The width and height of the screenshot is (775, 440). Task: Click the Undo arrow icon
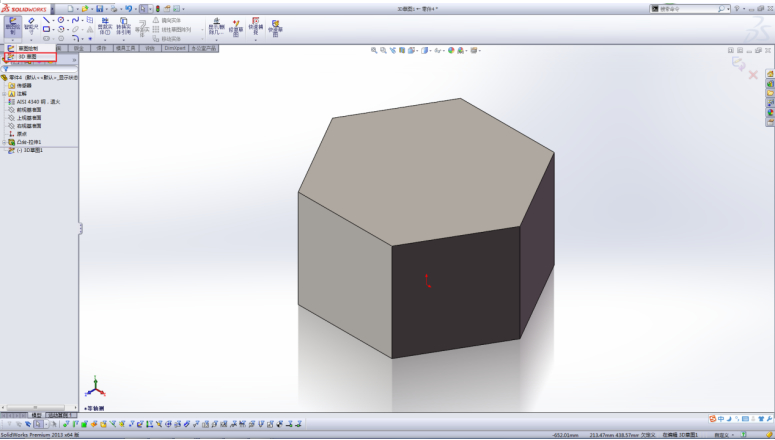(x=129, y=9)
